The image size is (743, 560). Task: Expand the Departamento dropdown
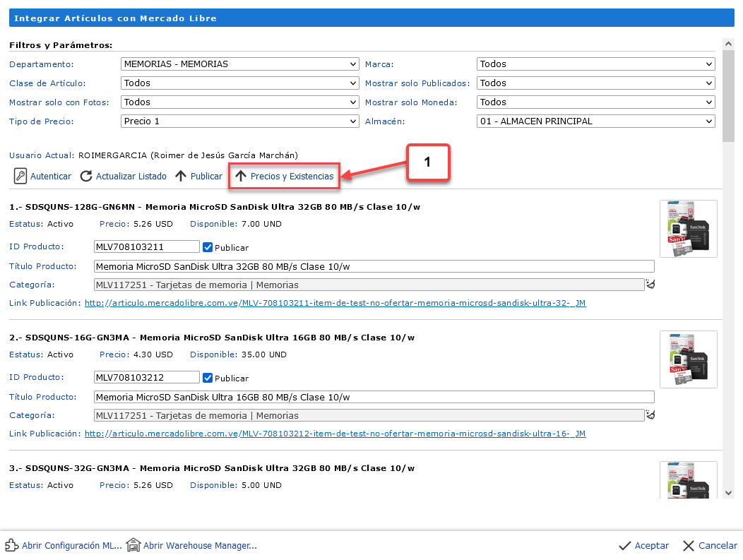tap(240, 64)
